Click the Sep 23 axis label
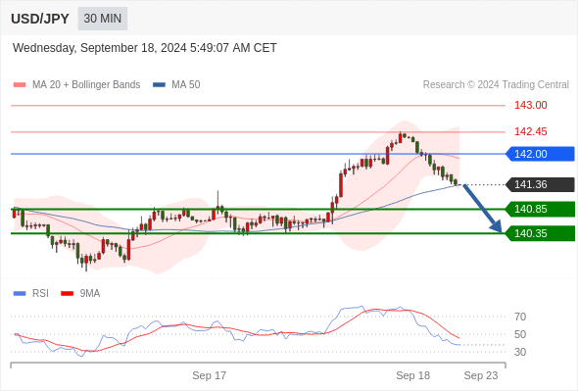The image size is (578, 392). (481, 375)
